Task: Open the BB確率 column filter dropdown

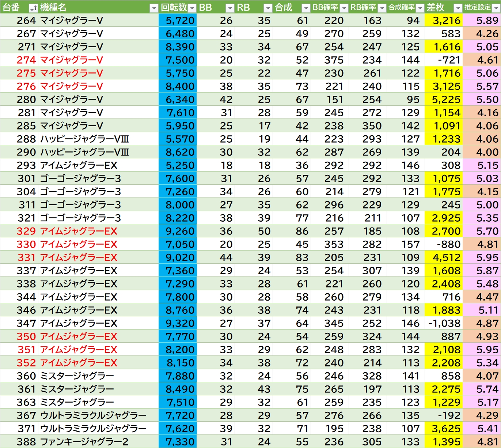Action: tap(344, 8)
